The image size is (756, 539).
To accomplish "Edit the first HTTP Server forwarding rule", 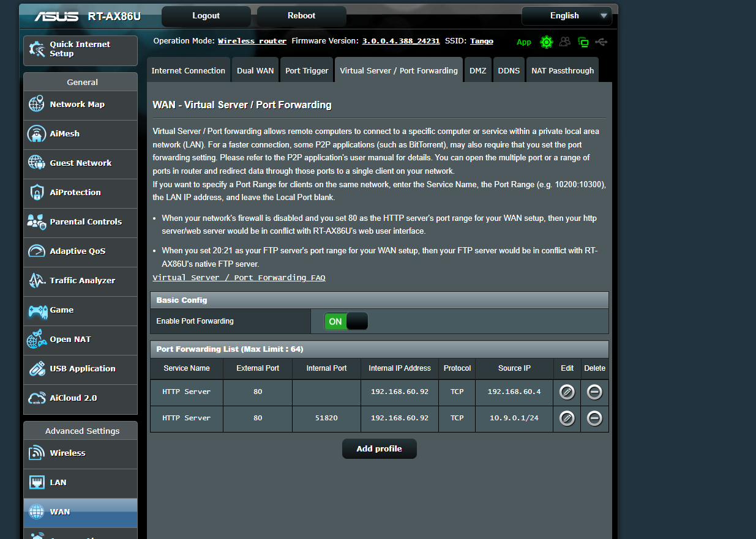I will 566,392.
